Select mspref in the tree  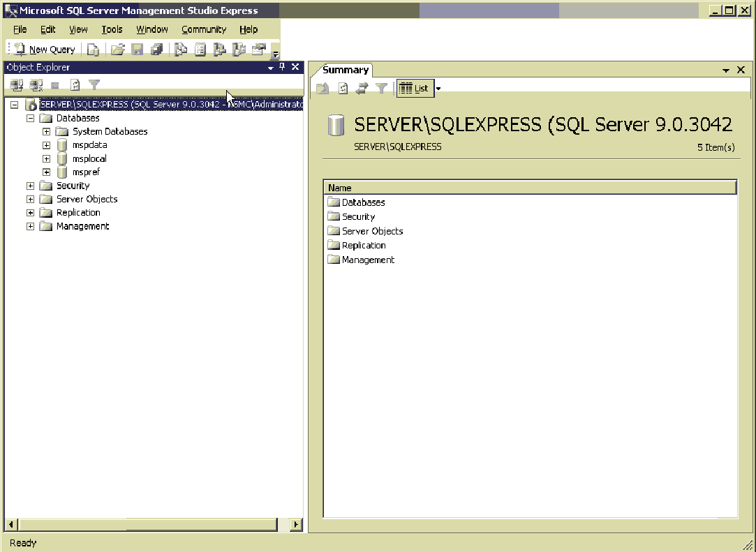[87, 172]
